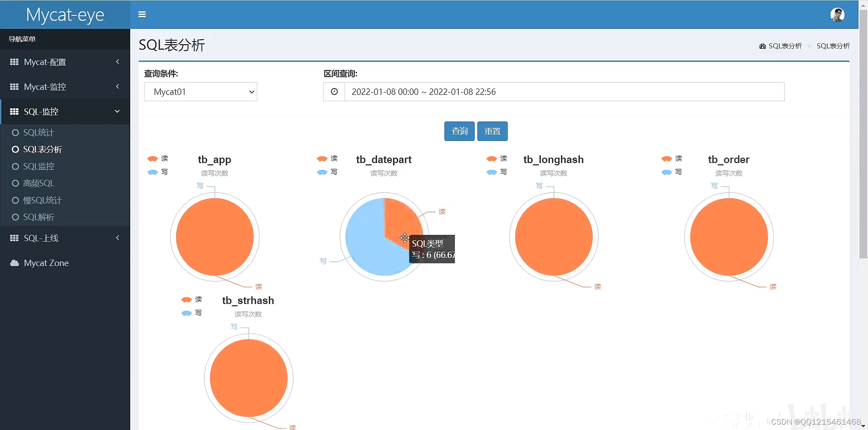Click the SQL解析 circle icon
The width and height of the screenshot is (868, 430).
(15, 217)
